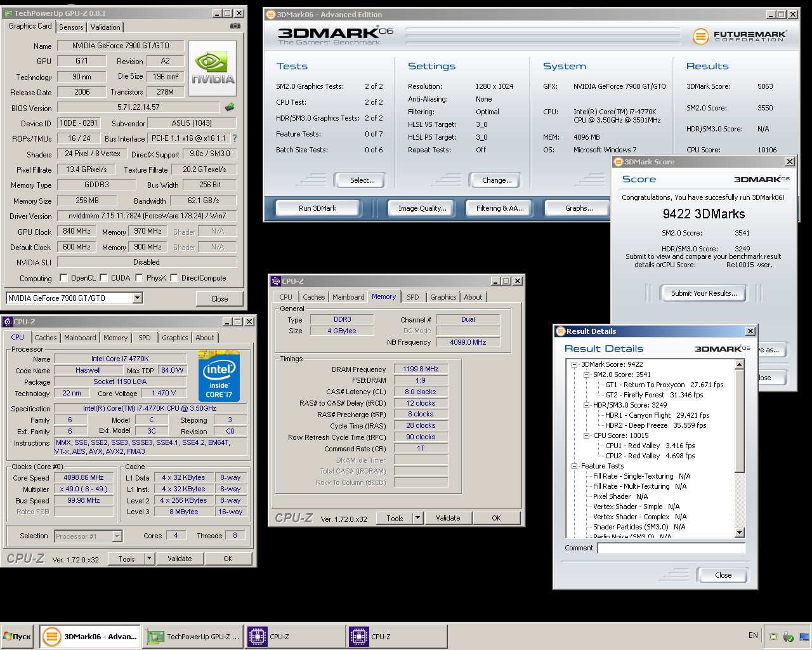Click the Core Speed value 4898.86 MHz
The image size is (812, 650).
tap(84, 477)
